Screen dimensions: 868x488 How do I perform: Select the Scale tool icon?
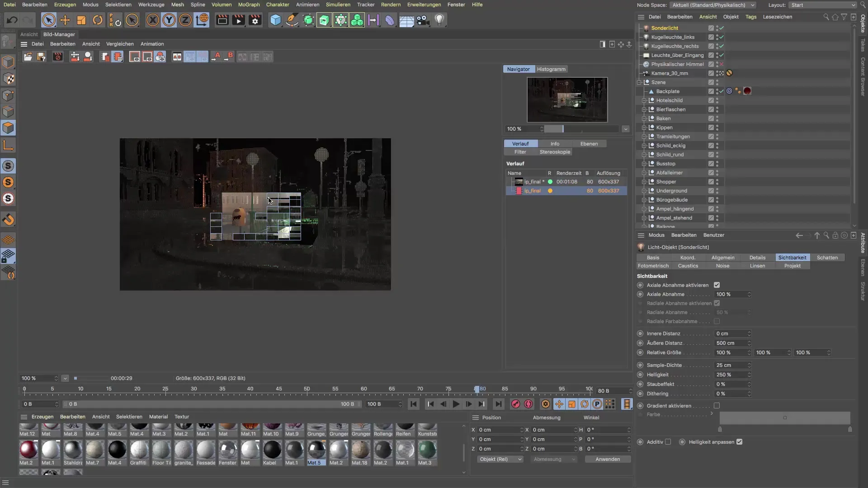[x=81, y=20]
